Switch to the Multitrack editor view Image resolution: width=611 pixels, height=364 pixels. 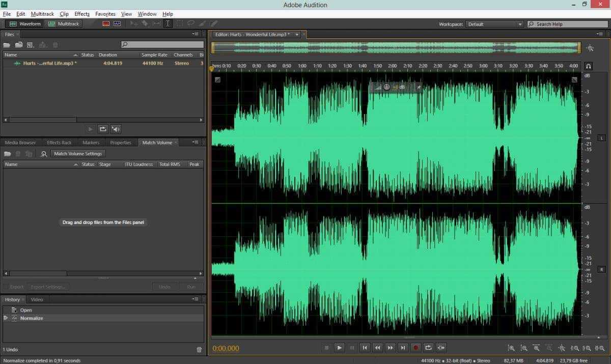[x=64, y=24]
